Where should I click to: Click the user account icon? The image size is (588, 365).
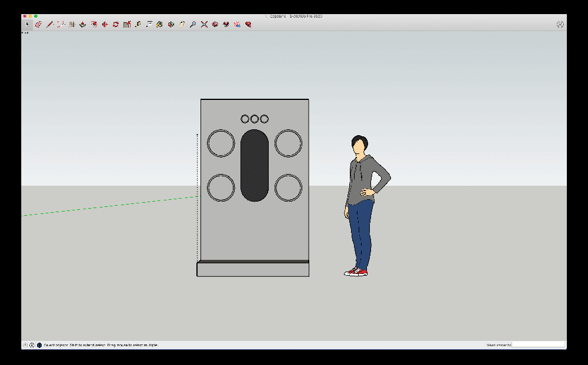560,24
